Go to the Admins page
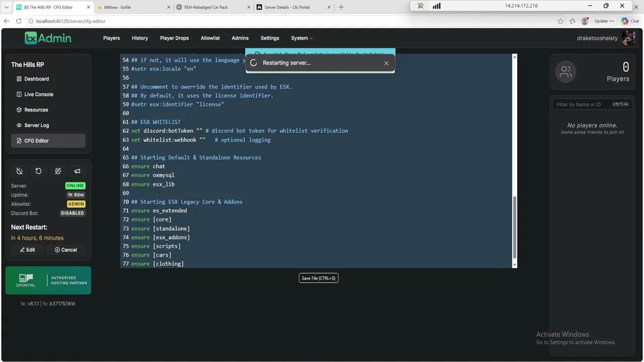Screen dimensions: 644x362 pyautogui.click(x=240, y=38)
